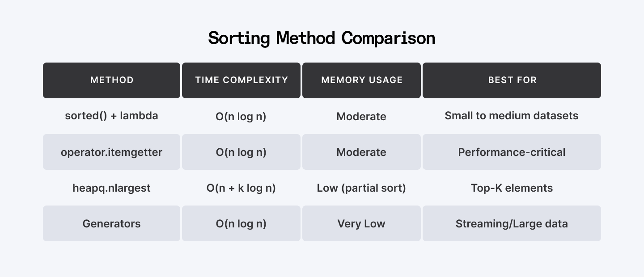Select the BEST FOR column header
This screenshot has width=644, height=277.
click(512, 80)
